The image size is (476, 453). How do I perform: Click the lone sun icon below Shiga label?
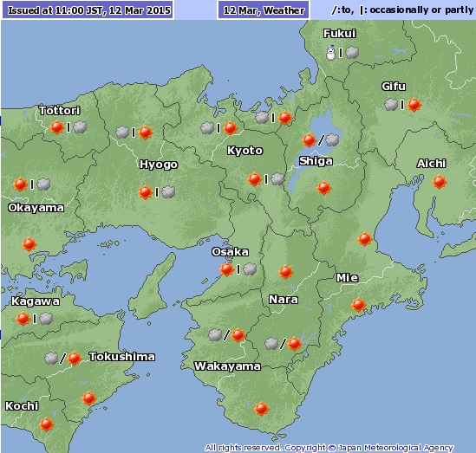click(x=324, y=188)
